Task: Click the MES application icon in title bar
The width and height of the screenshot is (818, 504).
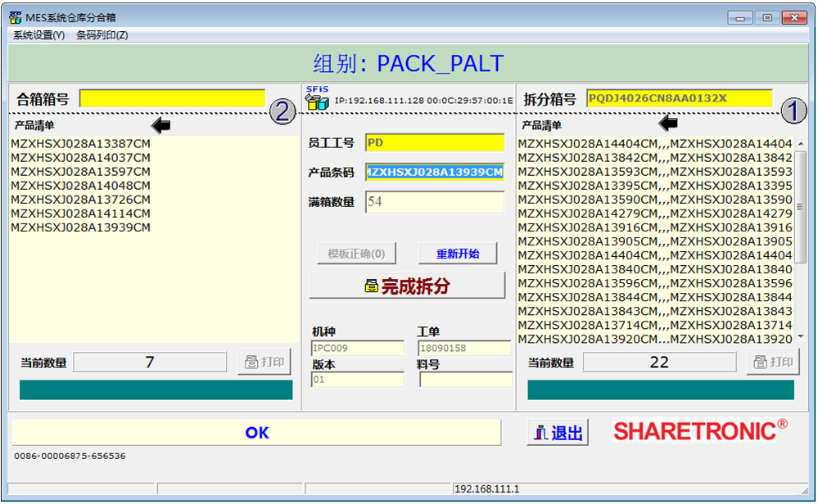Action: [x=15, y=17]
